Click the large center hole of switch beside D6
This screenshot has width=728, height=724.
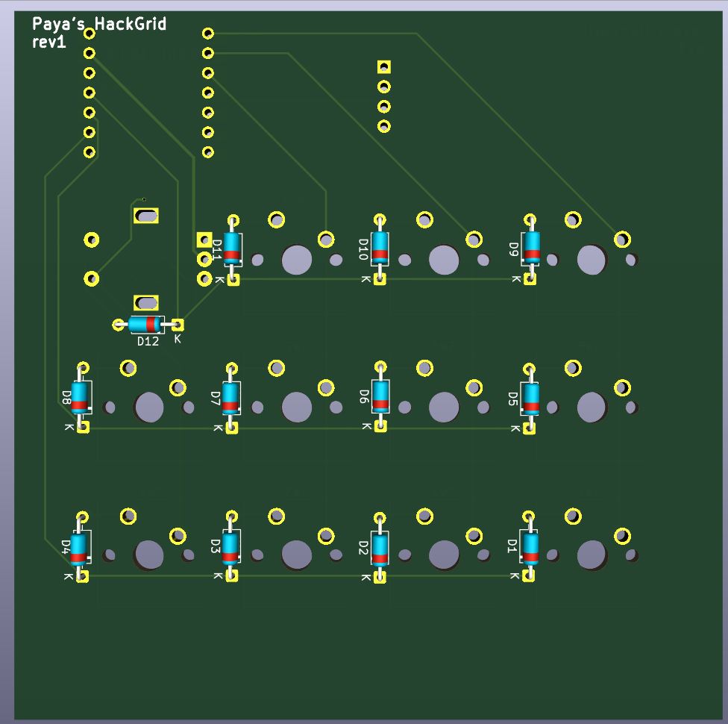(x=444, y=408)
